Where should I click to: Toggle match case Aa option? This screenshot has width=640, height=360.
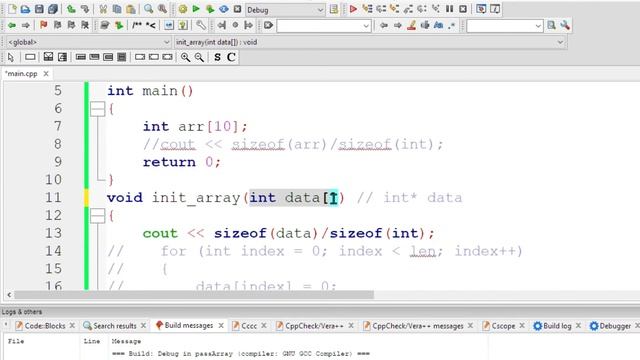click(438, 25)
